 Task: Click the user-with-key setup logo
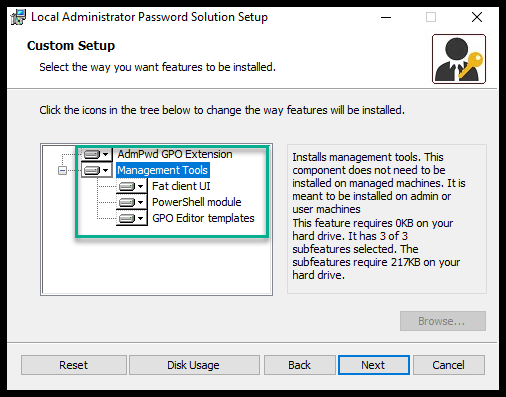(x=459, y=59)
